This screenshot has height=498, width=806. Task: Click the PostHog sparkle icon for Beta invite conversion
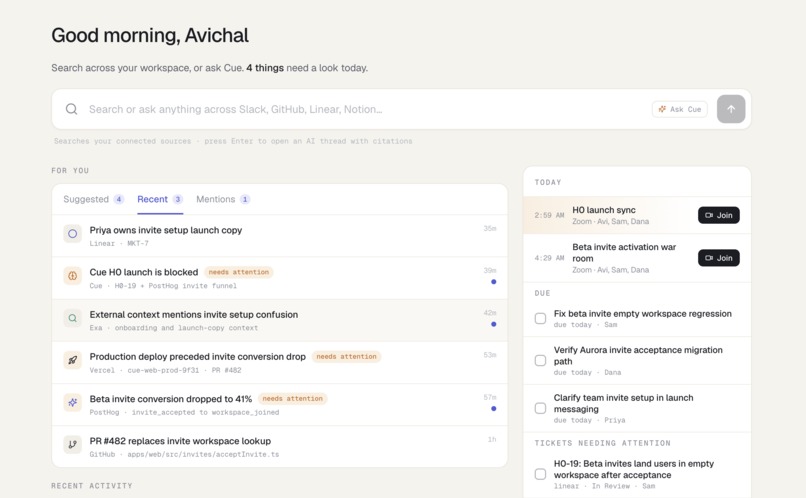click(x=72, y=402)
